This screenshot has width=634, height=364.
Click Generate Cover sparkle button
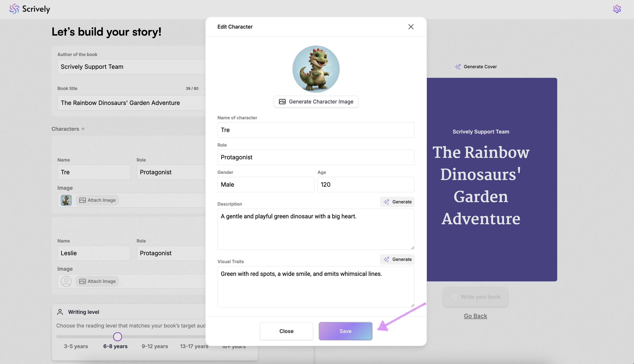(476, 67)
